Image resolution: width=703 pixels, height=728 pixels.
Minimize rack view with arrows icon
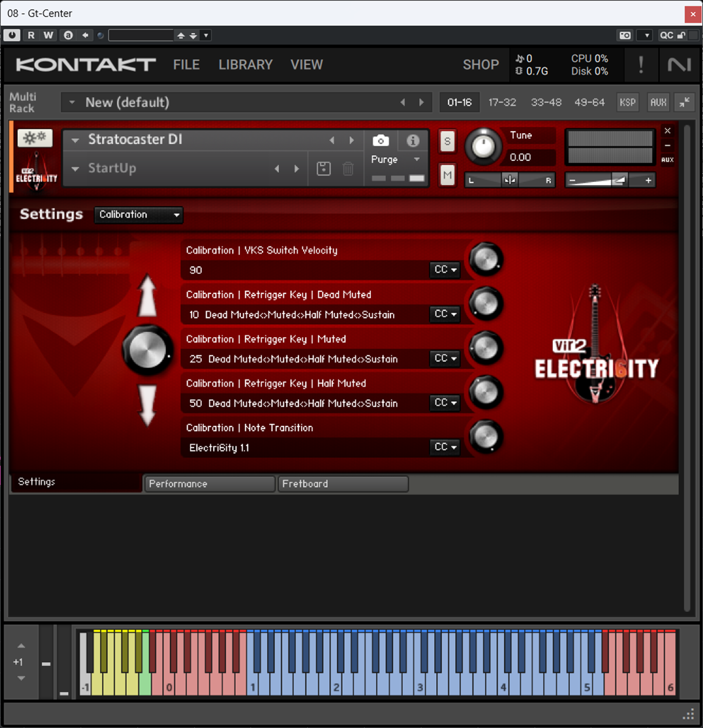pos(685,102)
